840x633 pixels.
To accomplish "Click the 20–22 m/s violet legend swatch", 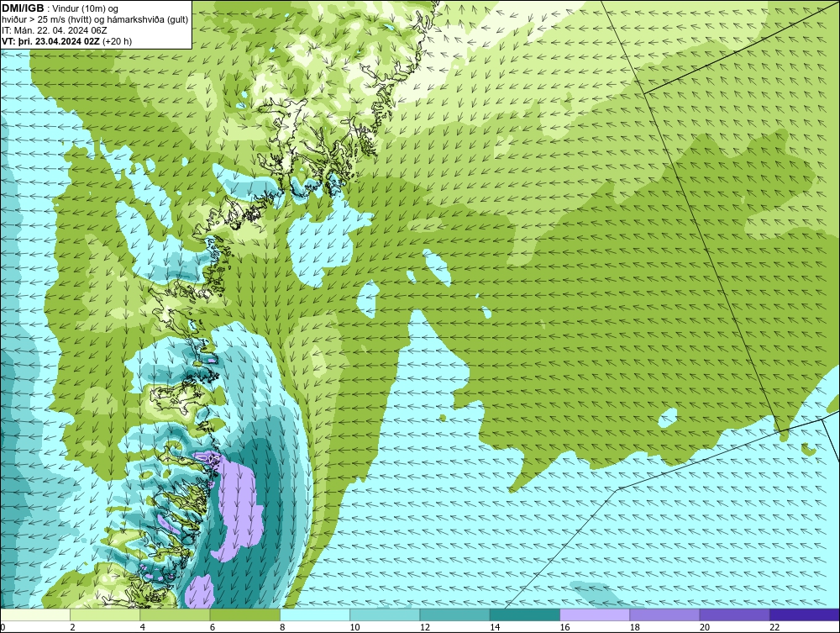I will (x=735, y=615).
